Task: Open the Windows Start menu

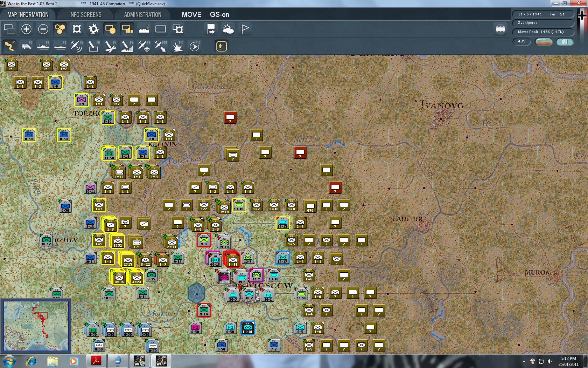Action: click(x=9, y=361)
